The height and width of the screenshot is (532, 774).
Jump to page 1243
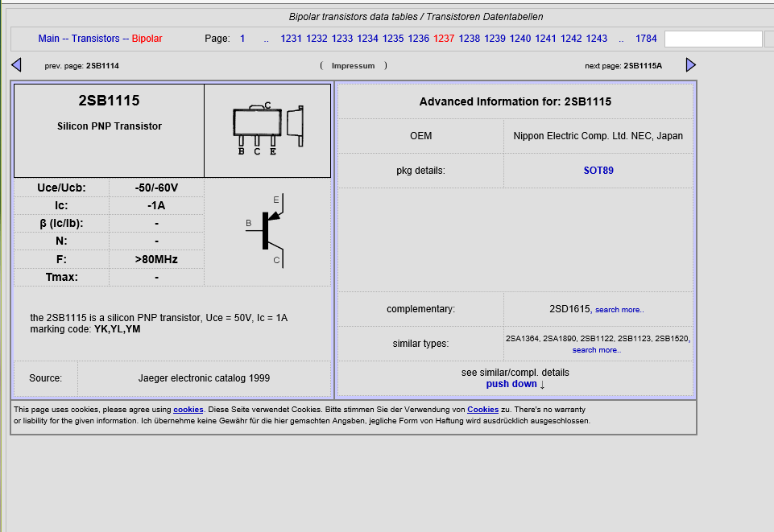(x=596, y=39)
